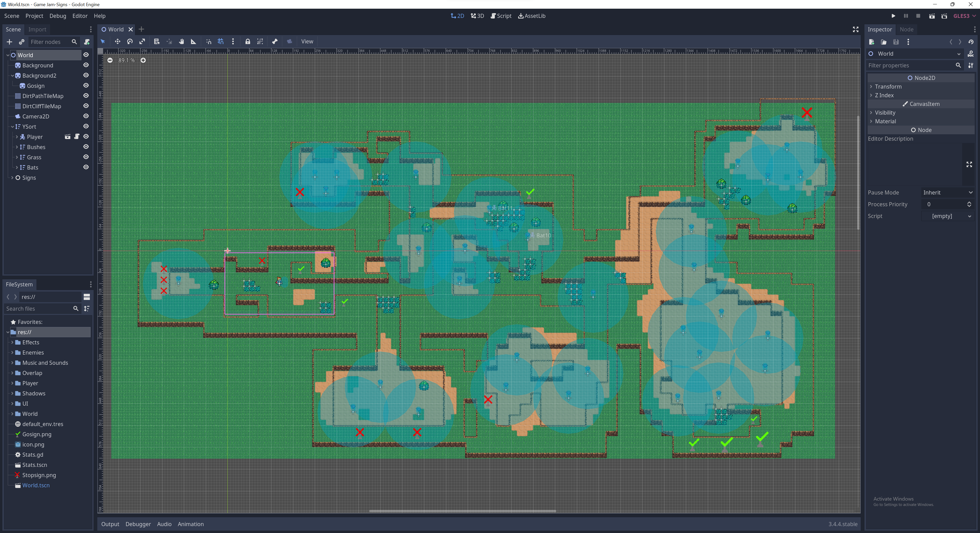Toggle grid snapping icon
Screen dimensions: 980x533
tap(221, 41)
